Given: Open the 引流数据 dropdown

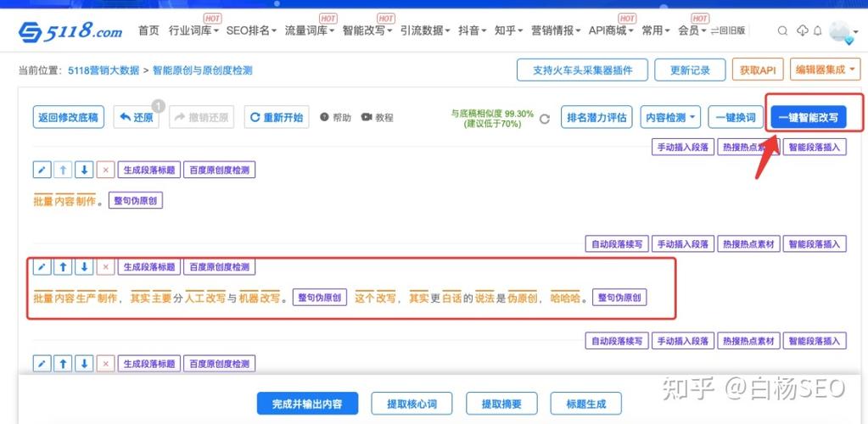Looking at the screenshot, I should pyautogui.click(x=425, y=31).
